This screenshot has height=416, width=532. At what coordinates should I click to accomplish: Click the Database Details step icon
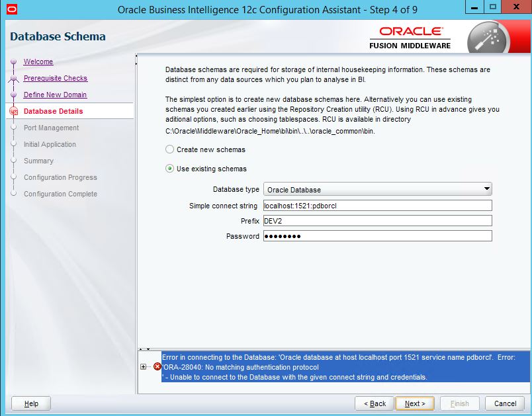coord(13,112)
